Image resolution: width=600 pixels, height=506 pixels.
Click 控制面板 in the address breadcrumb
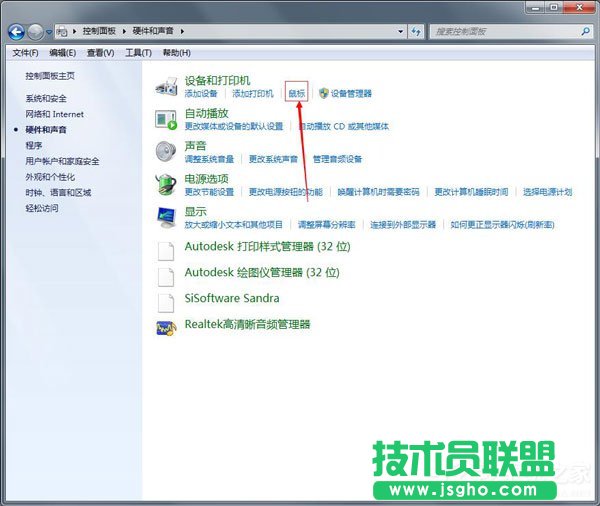coord(99,31)
